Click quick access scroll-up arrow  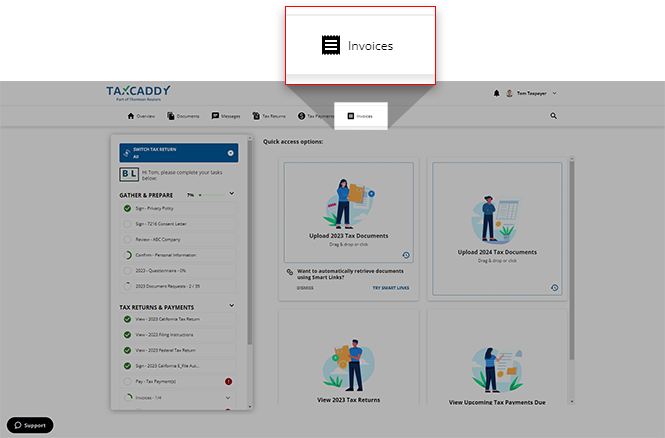click(x=572, y=159)
